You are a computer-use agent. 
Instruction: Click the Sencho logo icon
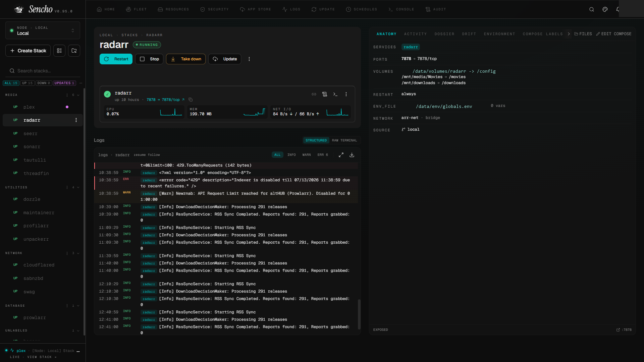(19, 9)
